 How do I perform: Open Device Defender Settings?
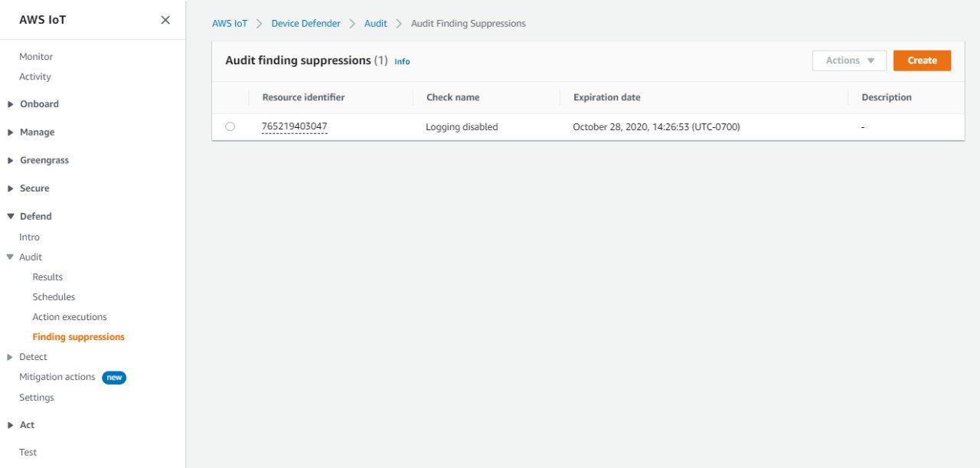[x=36, y=397]
